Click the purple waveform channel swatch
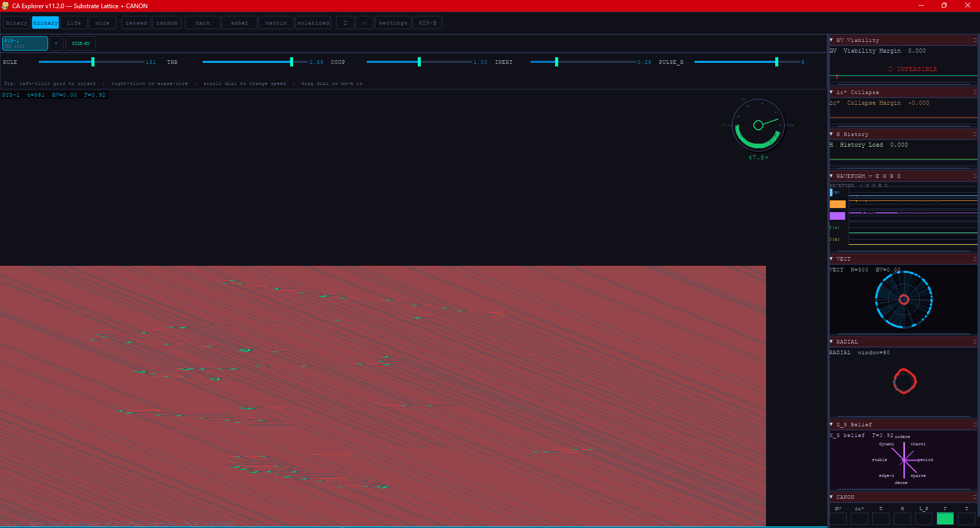 coord(838,216)
